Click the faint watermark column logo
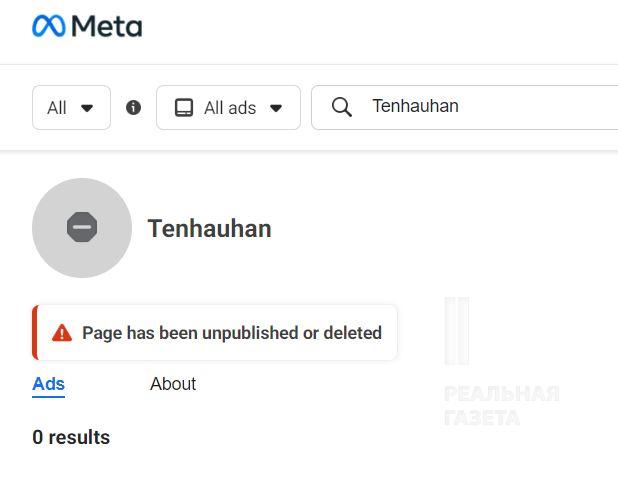This screenshot has height=487, width=618. (x=457, y=330)
